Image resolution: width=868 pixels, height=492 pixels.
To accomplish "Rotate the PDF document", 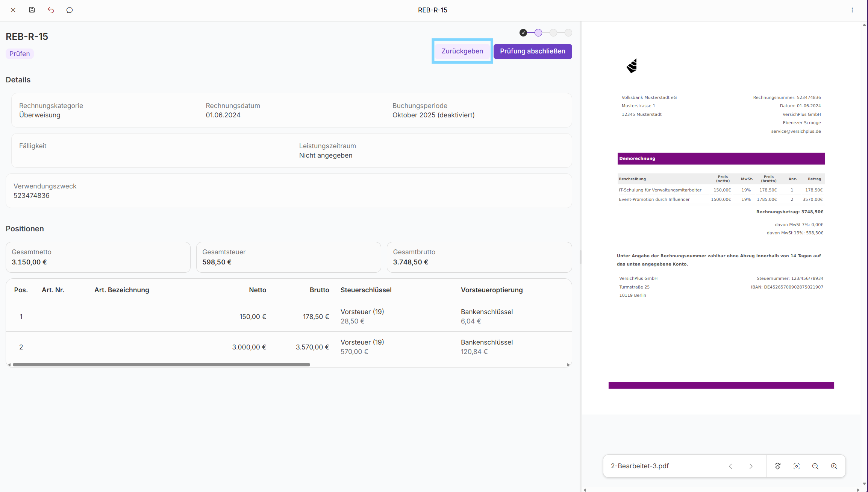I will click(778, 466).
